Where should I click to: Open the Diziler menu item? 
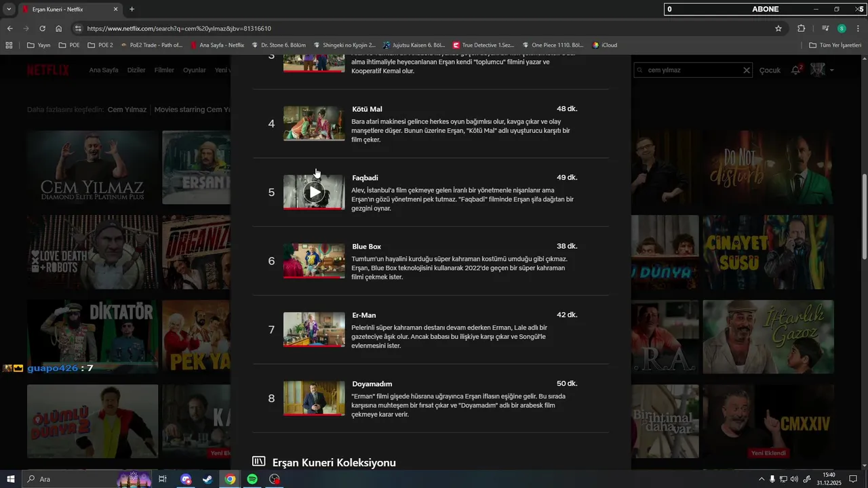click(136, 70)
